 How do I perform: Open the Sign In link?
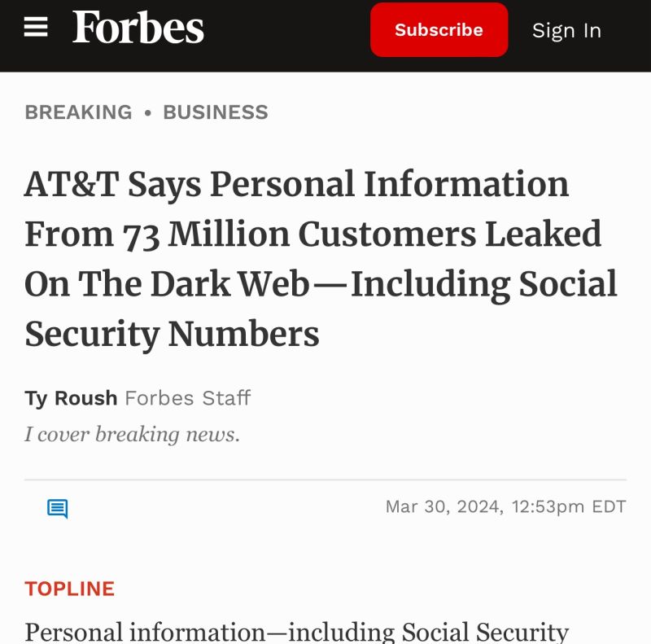[x=566, y=31]
